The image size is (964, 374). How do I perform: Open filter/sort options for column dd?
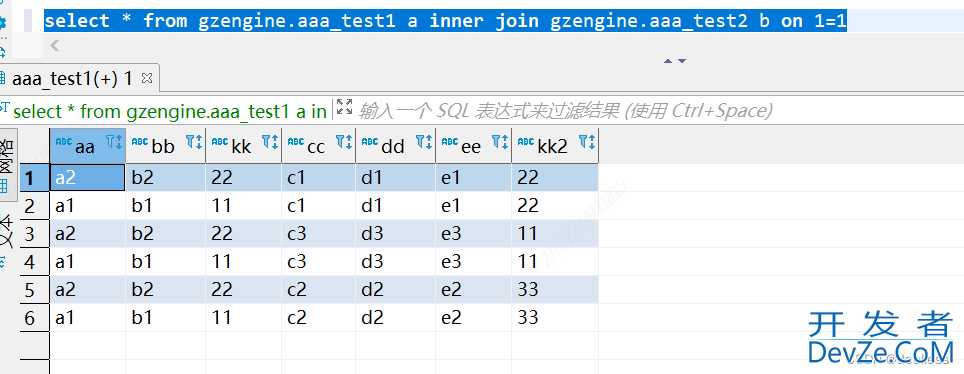[x=424, y=143]
